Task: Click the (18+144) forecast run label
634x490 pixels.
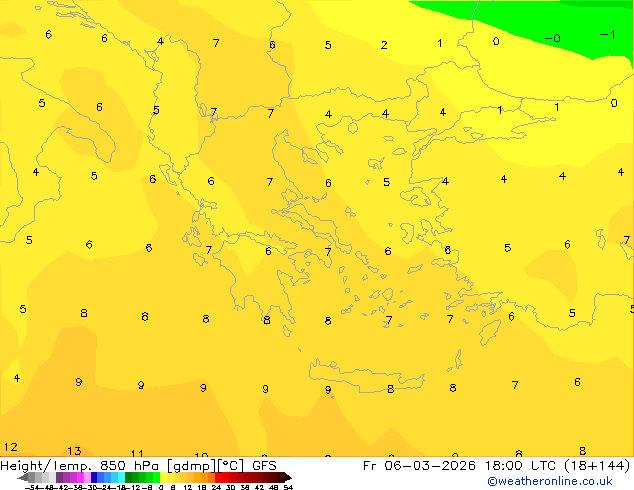Action: [597, 466]
